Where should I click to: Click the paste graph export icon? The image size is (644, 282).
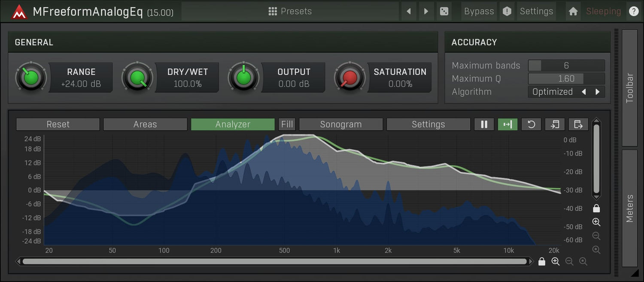pyautogui.click(x=578, y=124)
